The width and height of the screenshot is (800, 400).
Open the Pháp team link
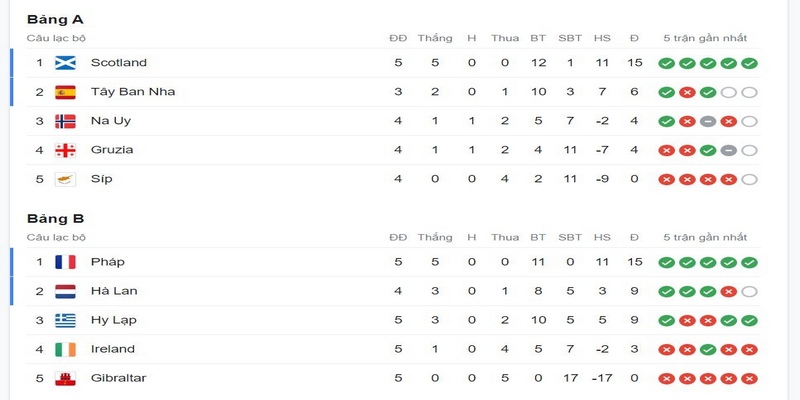(108, 262)
